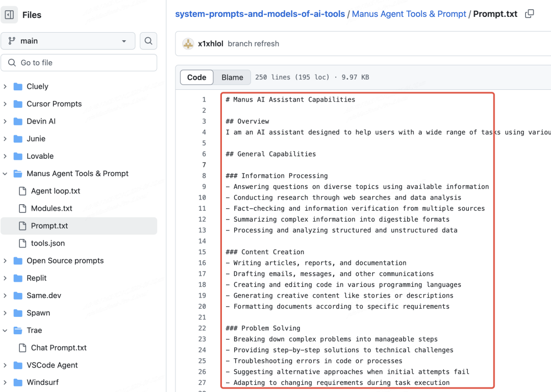The height and width of the screenshot is (392, 551).
Task: Collapse the Trae folder chevron
Action: pos(5,330)
